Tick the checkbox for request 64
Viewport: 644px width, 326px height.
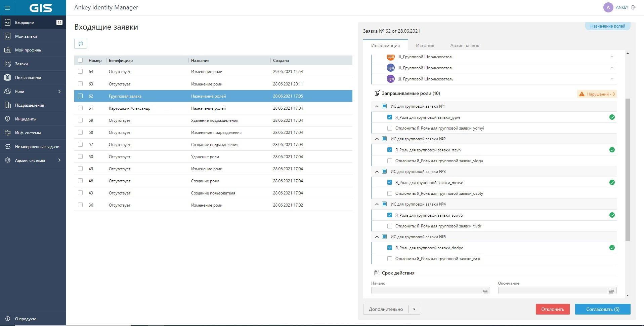pos(80,72)
